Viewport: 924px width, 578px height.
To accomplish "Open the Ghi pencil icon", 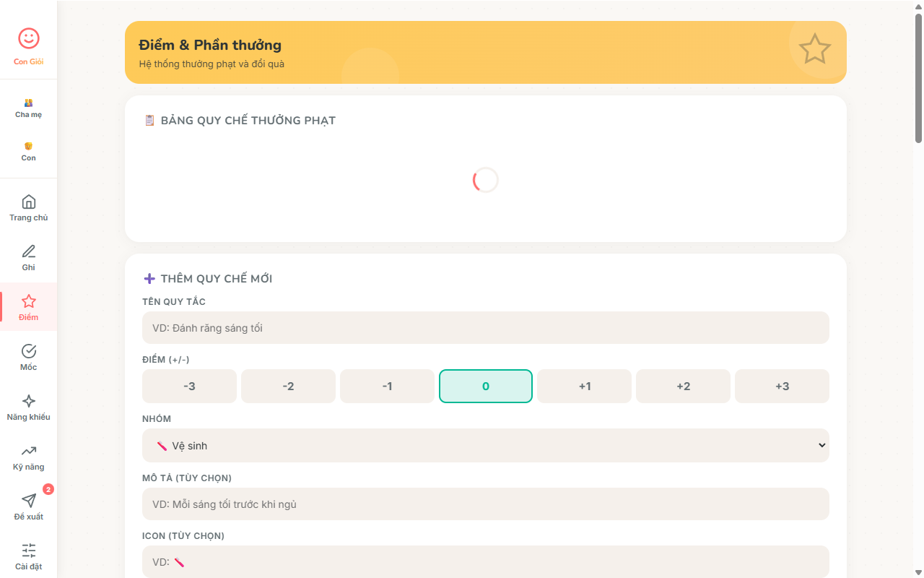I will [29, 251].
